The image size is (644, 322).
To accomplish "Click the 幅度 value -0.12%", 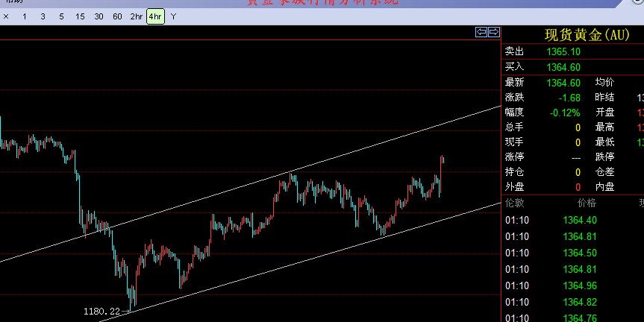I will click(x=565, y=113).
